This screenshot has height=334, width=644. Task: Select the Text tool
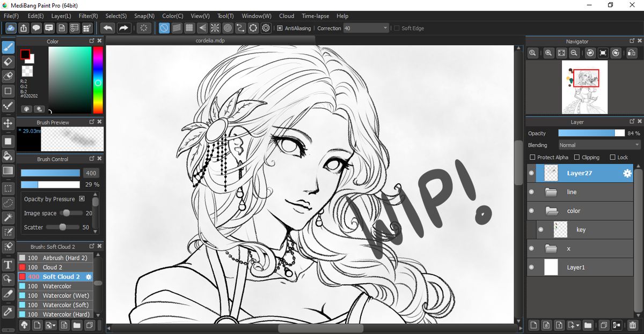point(8,265)
